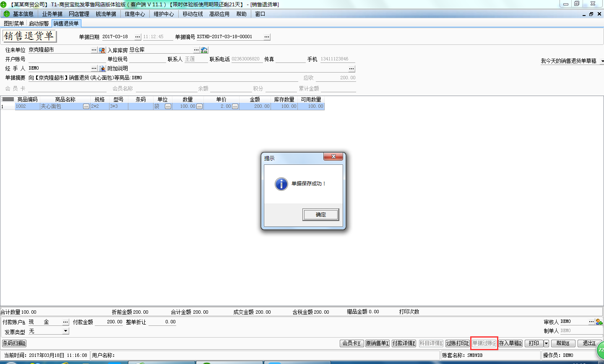
Task: Switch to the 图形菜单 tab
Action: [14, 23]
